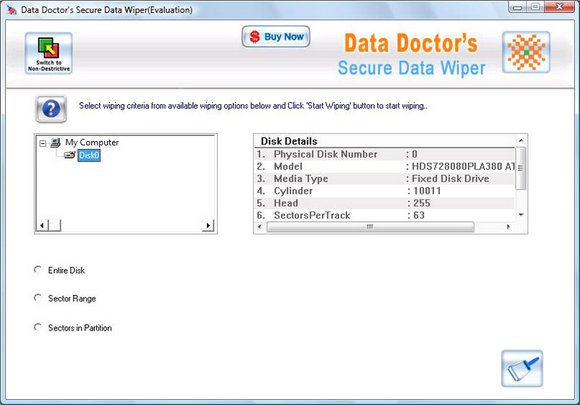Minimize the Secure Data Wiper window
The height and width of the screenshot is (405, 580).
coord(517,7)
